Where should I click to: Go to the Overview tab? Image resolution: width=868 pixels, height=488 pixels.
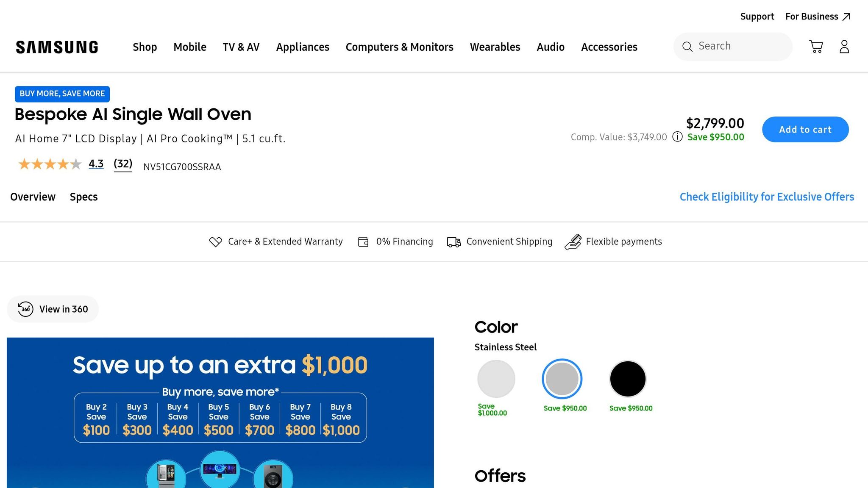(x=33, y=197)
